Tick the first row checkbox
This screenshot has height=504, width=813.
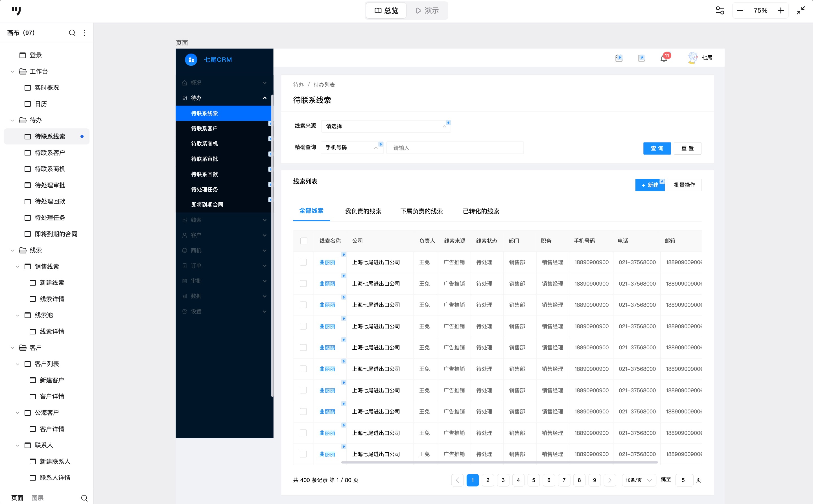[x=303, y=262]
